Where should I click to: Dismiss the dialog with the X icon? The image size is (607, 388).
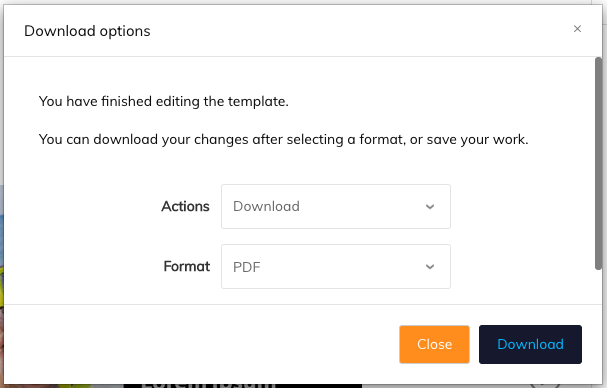pyautogui.click(x=577, y=29)
